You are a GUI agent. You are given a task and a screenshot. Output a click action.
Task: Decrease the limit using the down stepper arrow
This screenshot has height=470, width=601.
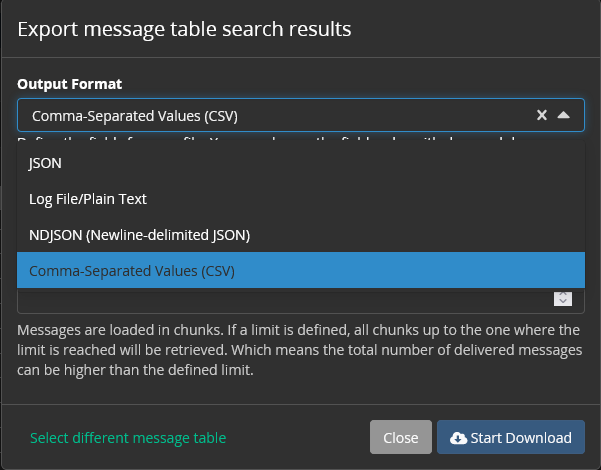(x=563, y=301)
